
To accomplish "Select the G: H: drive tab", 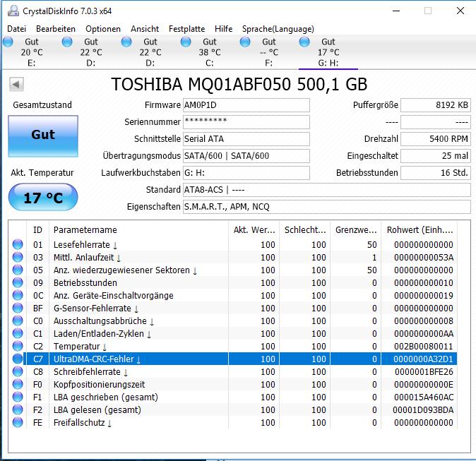I will coord(328,52).
